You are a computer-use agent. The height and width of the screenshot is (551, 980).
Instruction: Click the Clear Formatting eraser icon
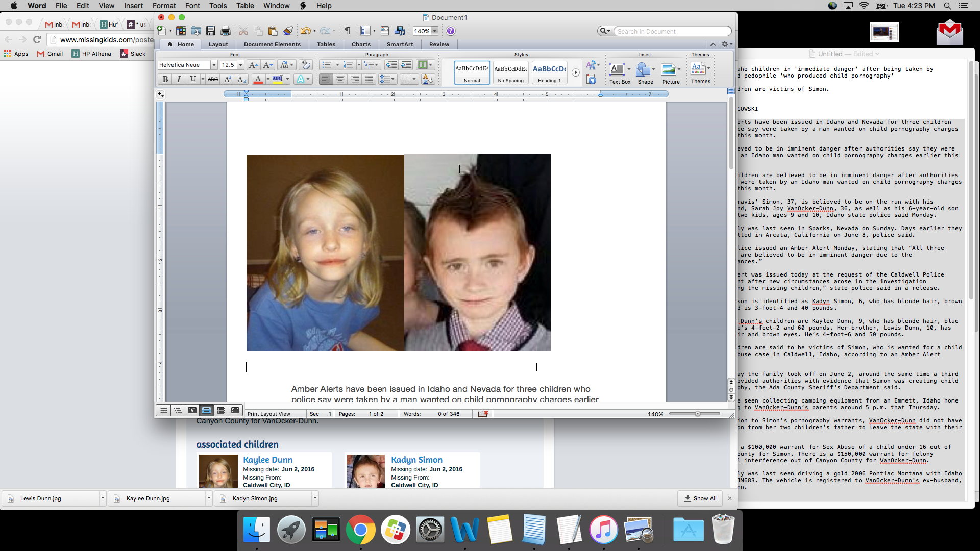305,65
